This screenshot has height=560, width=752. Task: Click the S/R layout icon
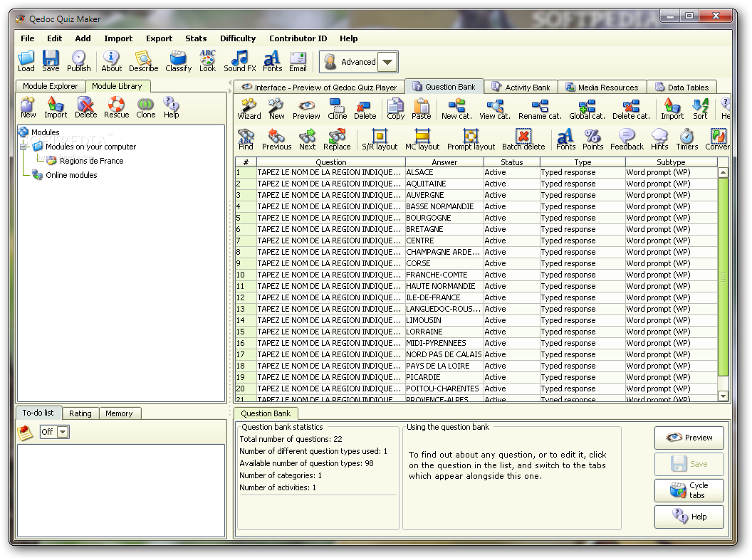380,139
